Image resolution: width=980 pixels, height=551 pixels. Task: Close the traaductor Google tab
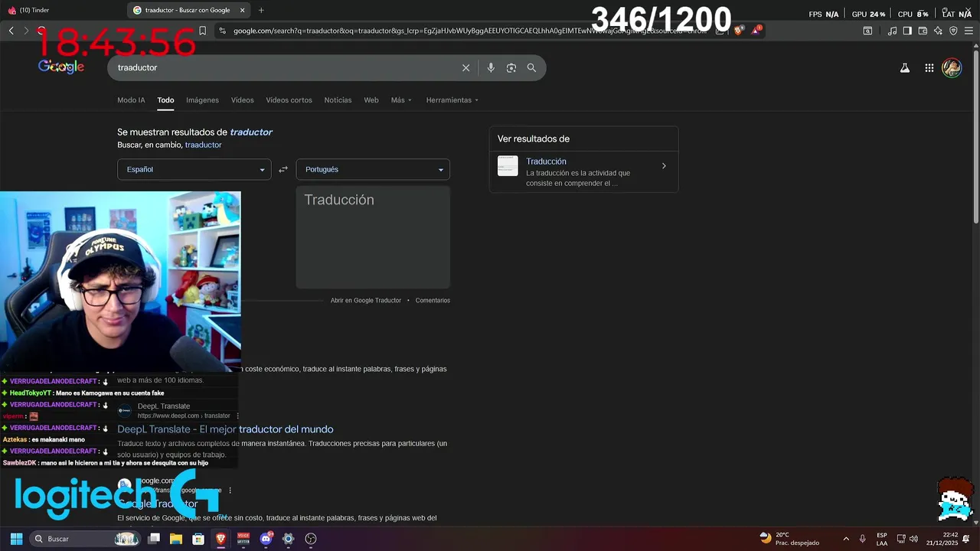coord(243,10)
